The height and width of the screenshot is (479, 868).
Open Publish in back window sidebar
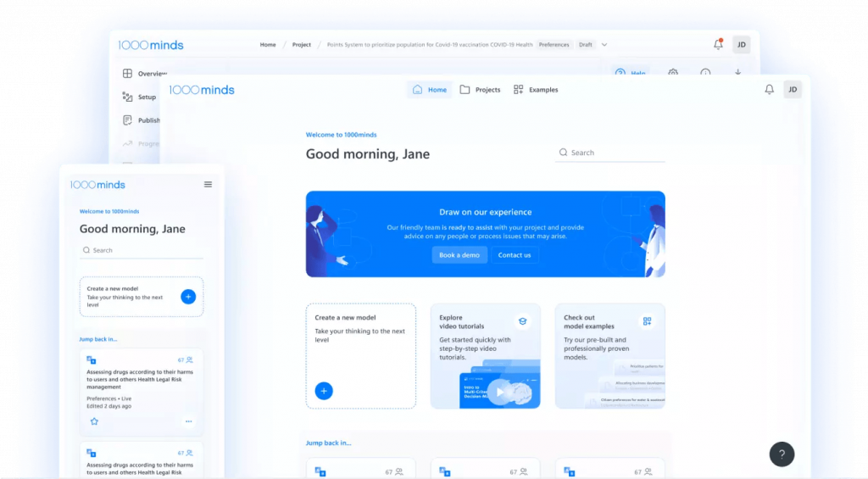(x=142, y=120)
